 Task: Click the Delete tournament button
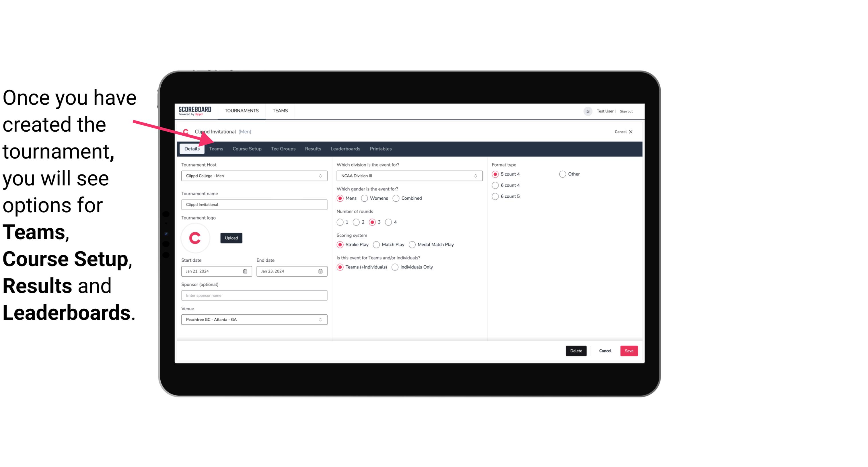click(576, 351)
